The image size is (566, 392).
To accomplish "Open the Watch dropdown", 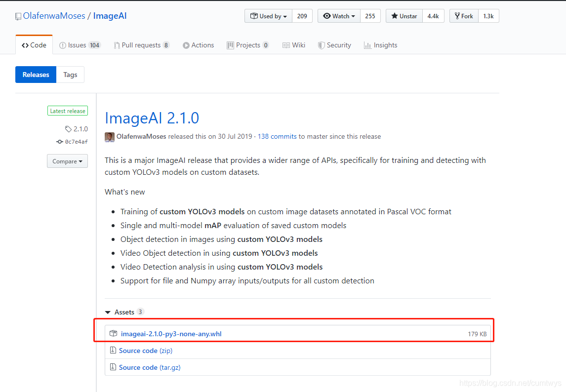I will pyautogui.click(x=339, y=16).
